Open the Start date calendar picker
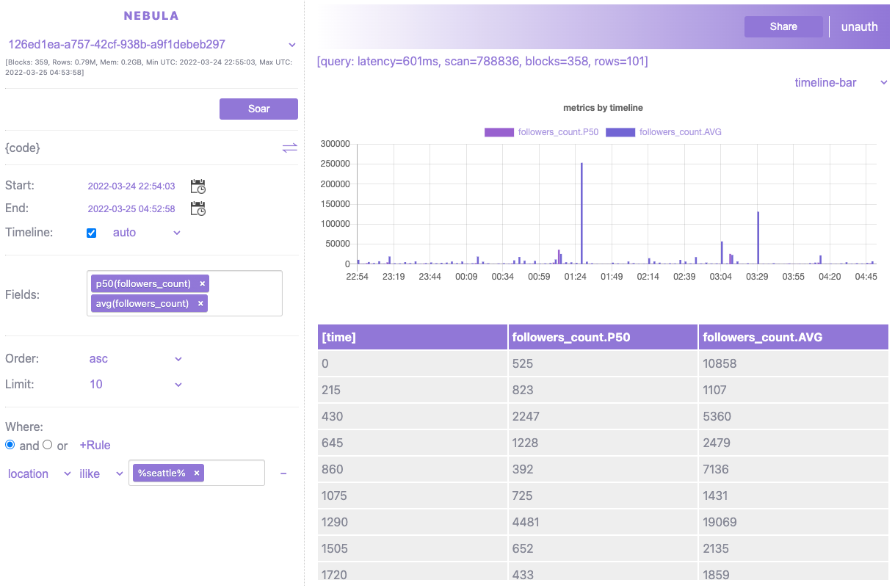Screen dimensions: 895x588 [x=198, y=186]
